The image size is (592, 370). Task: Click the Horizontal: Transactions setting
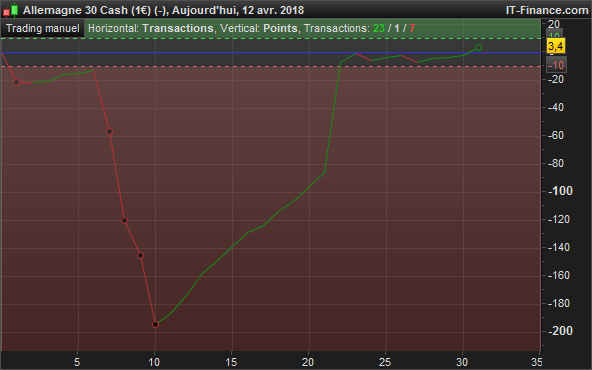151,29
